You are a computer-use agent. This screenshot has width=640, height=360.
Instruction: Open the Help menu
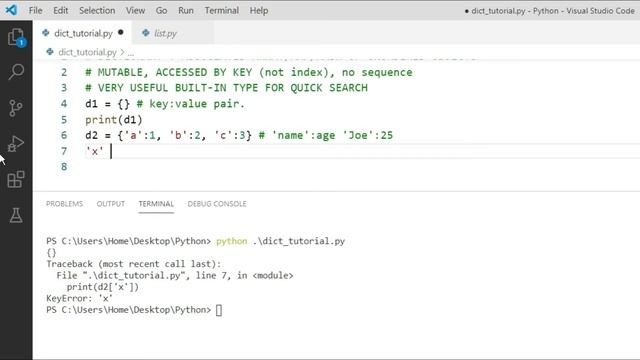coord(259,10)
